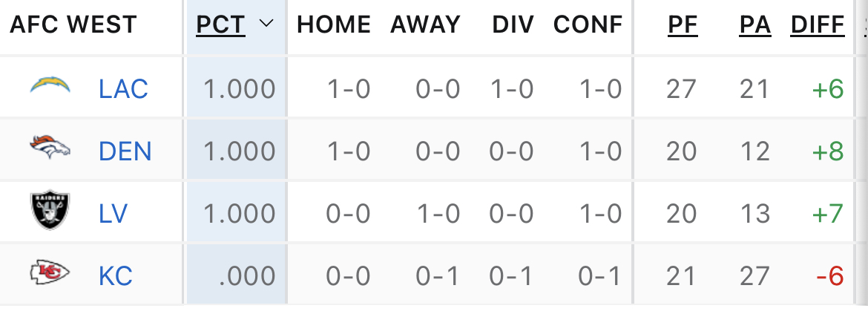Viewport: 868px width, 317px height.
Task: Toggle sort arrow next to PCT
Action: pyautogui.click(x=266, y=23)
